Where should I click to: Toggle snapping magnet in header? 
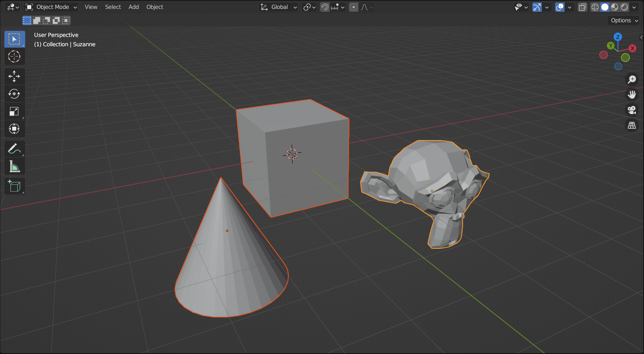pos(325,7)
